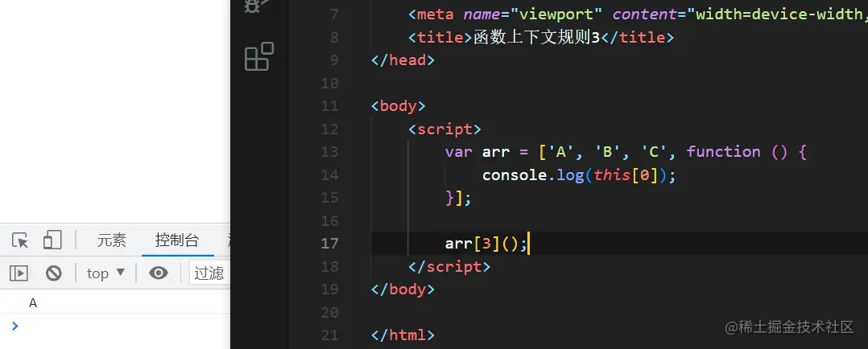Open the 元素 tab in DevTools
868x349 pixels.
pos(112,240)
